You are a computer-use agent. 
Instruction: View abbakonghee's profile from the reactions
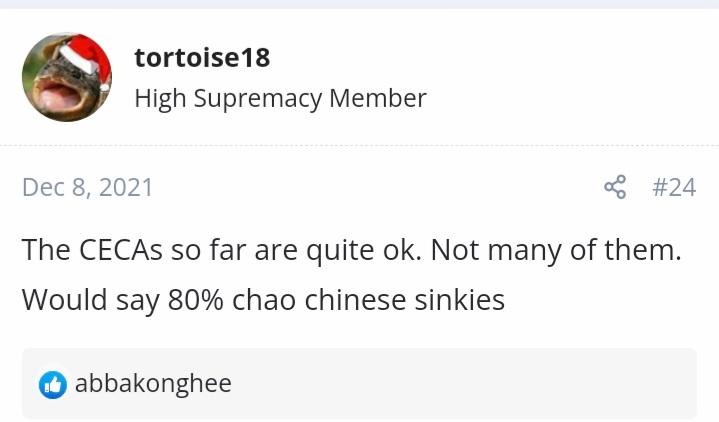pos(153,384)
